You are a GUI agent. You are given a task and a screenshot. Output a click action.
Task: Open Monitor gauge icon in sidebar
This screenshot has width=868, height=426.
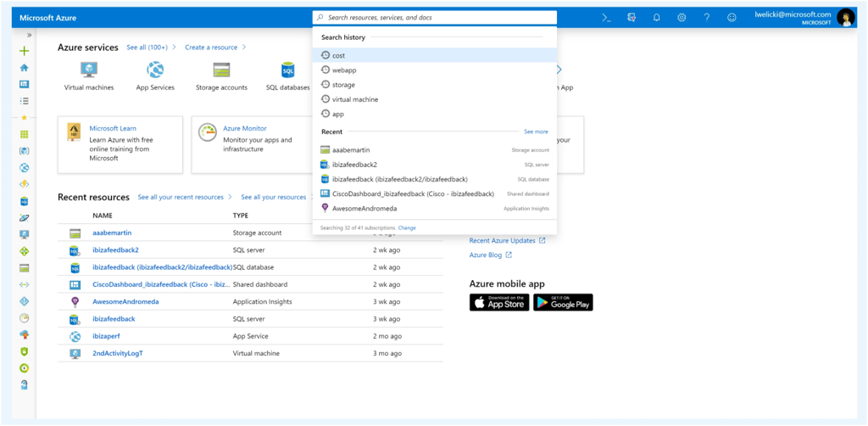[24, 318]
